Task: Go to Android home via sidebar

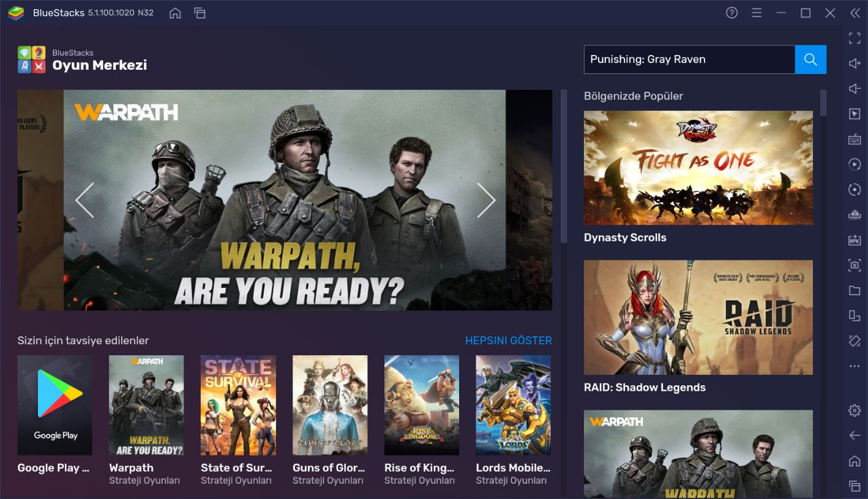Action: (855, 461)
